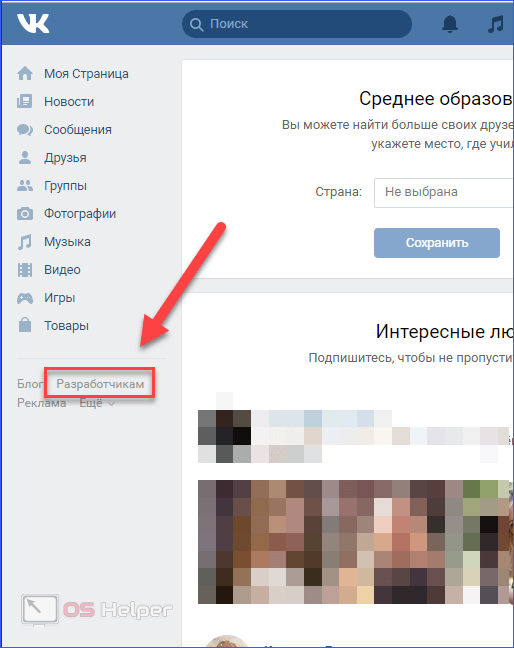The image size is (514, 648).
Task: Click the search magnifier icon
Action: (196, 24)
